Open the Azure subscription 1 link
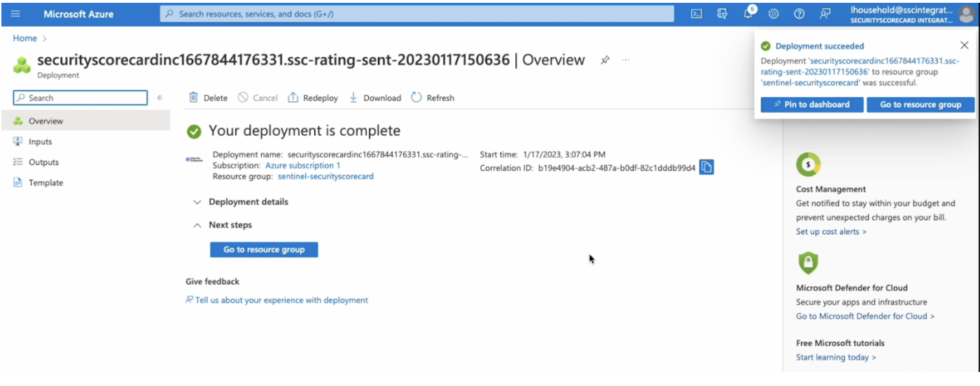 click(x=302, y=166)
